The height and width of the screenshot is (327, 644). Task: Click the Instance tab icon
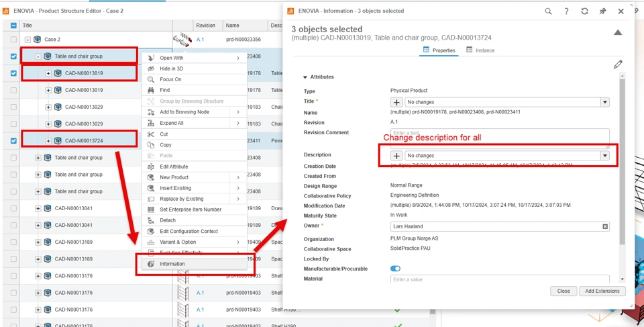coord(469,50)
